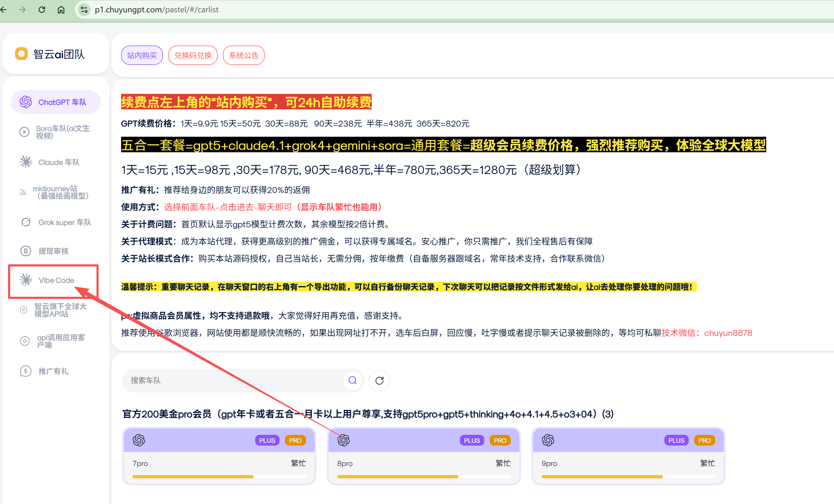Click the browser page reload button
834x504 pixels.
coord(42,9)
